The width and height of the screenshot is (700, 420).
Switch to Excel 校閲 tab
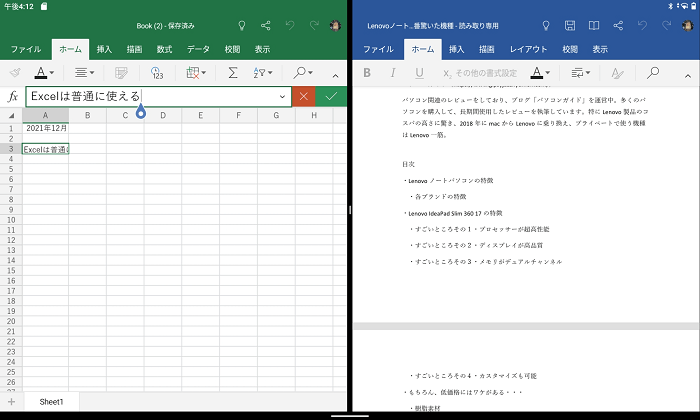(x=232, y=49)
